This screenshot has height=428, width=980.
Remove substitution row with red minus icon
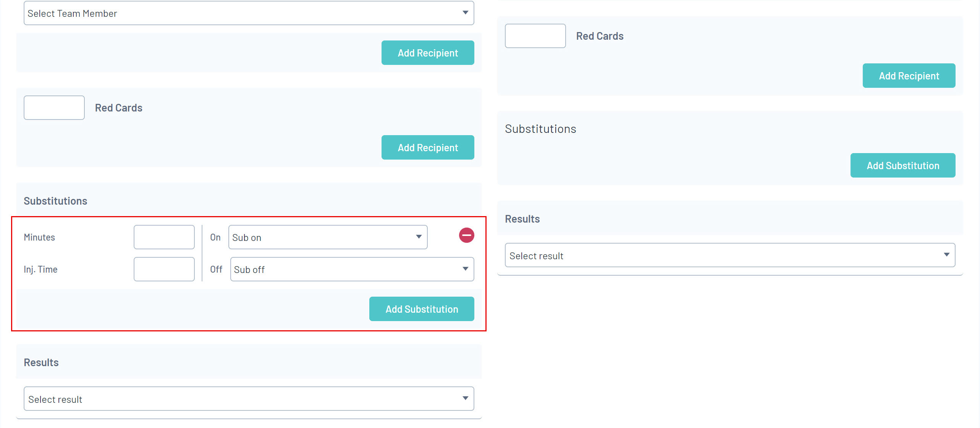point(466,235)
